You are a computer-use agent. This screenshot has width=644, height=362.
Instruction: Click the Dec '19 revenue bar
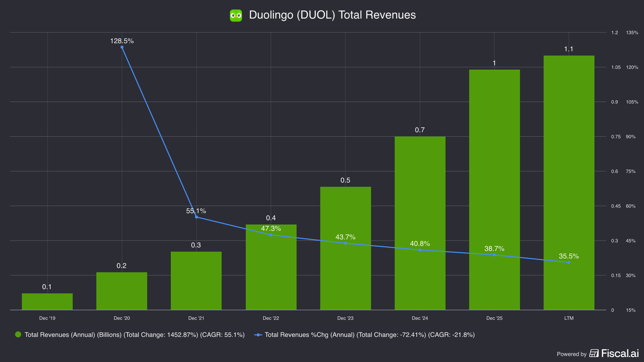(x=47, y=301)
